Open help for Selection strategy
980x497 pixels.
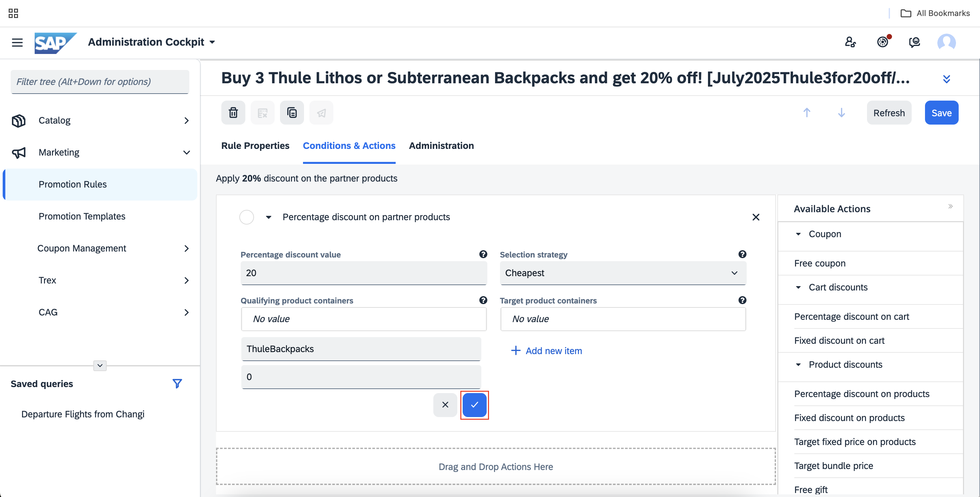tap(742, 254)
